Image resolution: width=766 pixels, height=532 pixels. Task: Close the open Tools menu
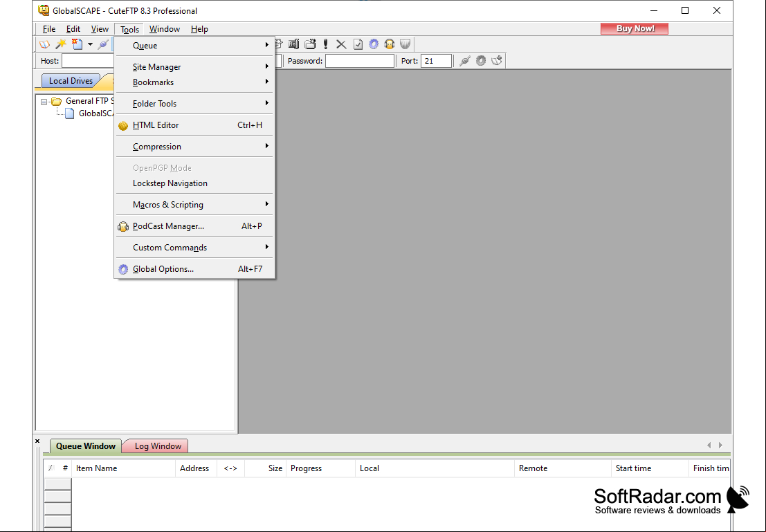[129, 29]
